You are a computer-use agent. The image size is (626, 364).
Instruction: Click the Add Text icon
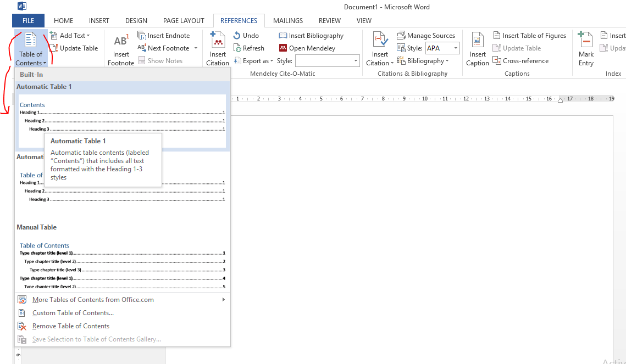pos(54,36)
